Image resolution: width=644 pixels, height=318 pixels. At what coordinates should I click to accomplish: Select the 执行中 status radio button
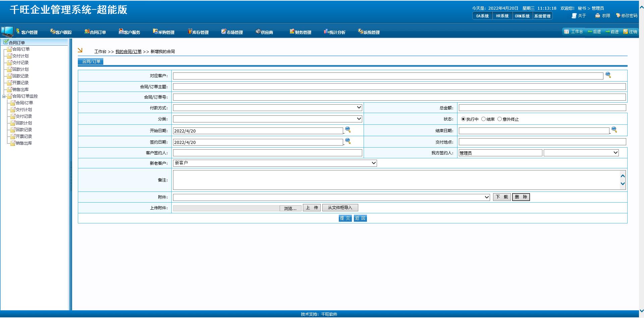pos(463,119)
